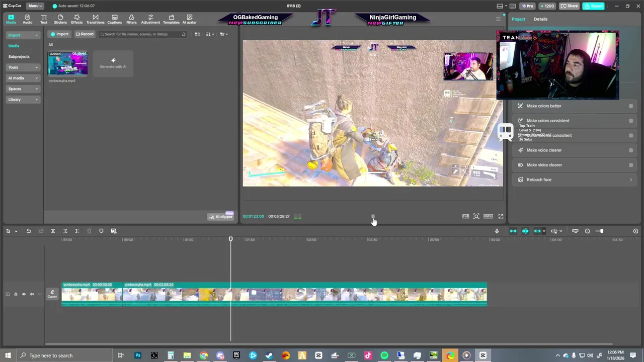
Task: Open the Menu dropdown
Action: click(34, 6)
